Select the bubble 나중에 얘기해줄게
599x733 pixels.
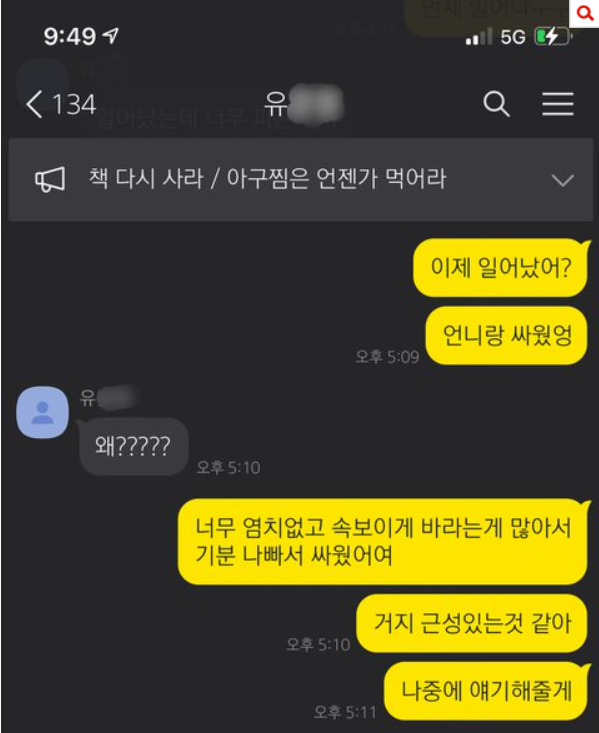coord(486,690)
